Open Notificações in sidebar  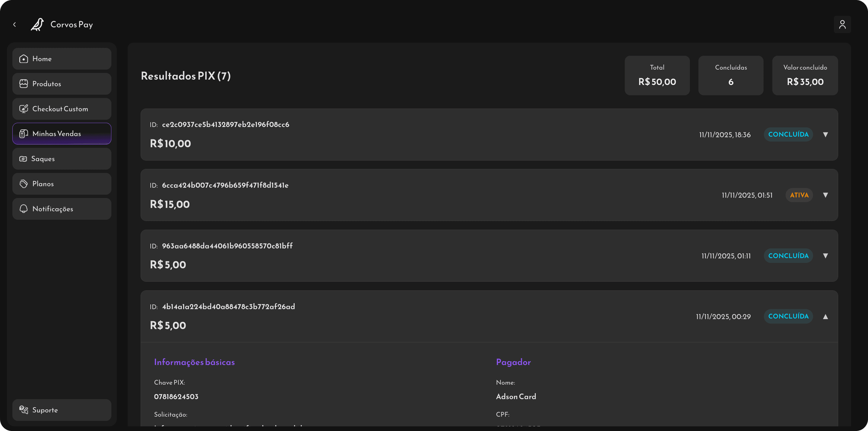62,209
